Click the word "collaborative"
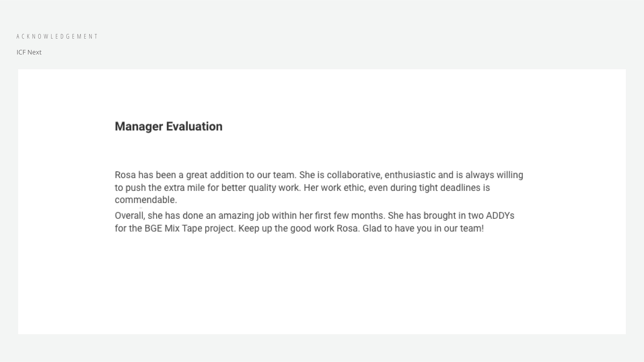Viewport: 644px width, 362px height. tap(354, 175)
